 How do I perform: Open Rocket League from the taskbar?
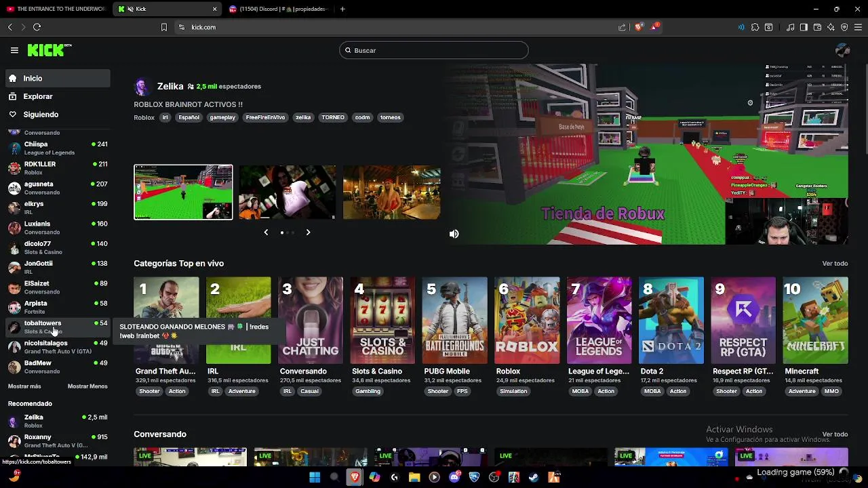coord(474,477)
